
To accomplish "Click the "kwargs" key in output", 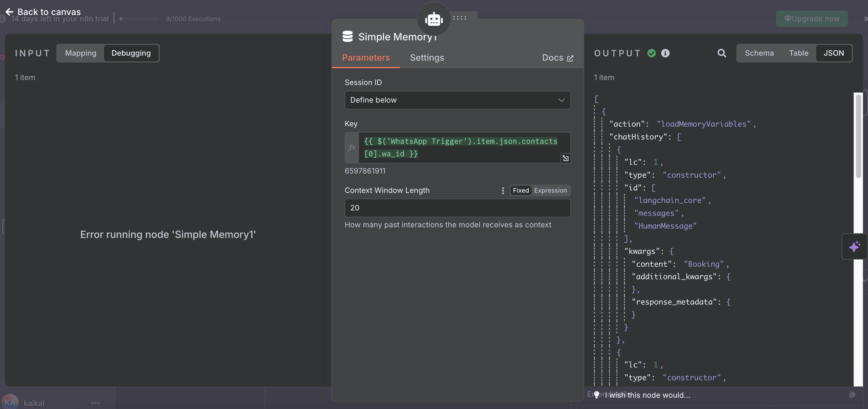I will pyautogui.click(x=642, y=251).
